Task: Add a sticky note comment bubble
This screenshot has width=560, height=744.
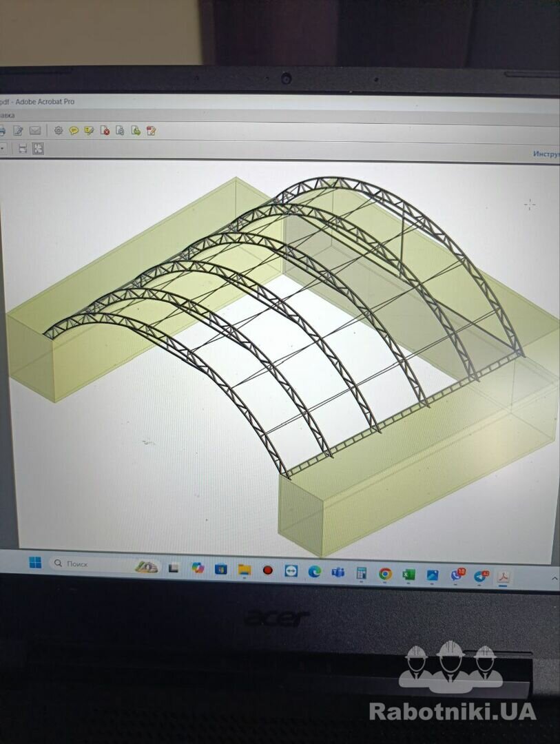Action: click(x=74, y=130)
